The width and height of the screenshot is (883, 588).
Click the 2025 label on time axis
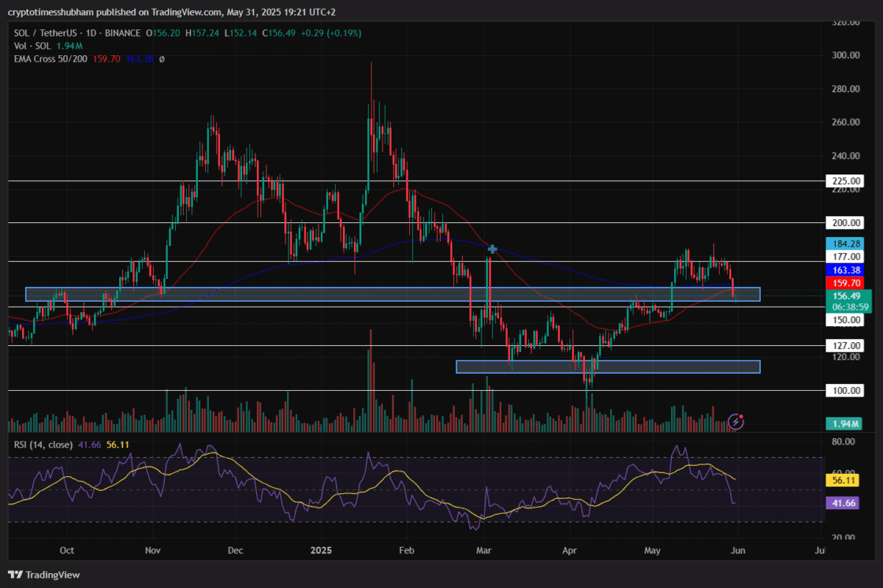(x=322, y=550)
